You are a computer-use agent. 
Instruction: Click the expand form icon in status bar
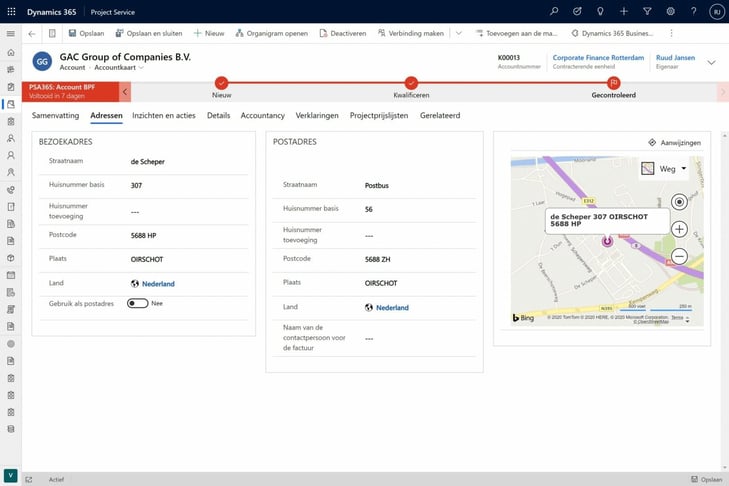(29, 479)
